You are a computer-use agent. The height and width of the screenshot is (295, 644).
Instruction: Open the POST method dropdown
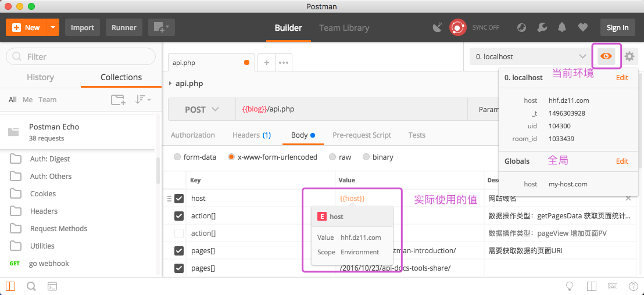[x=202, y=109]
